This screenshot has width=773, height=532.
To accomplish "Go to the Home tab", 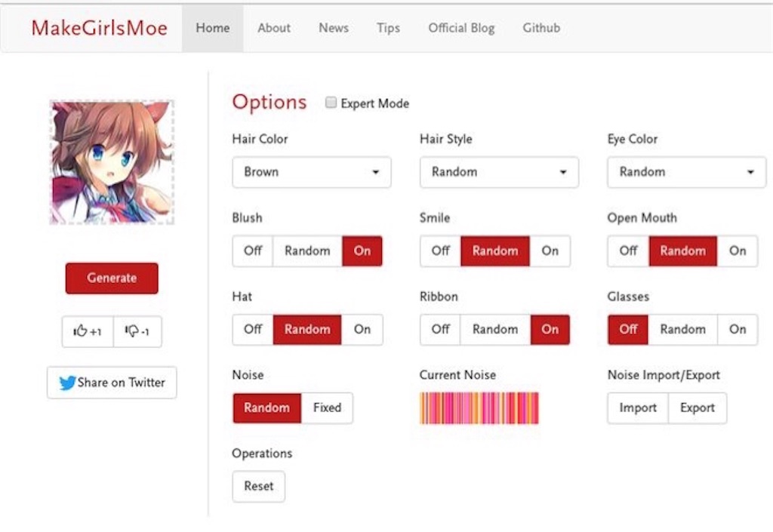I will [212, 28].
